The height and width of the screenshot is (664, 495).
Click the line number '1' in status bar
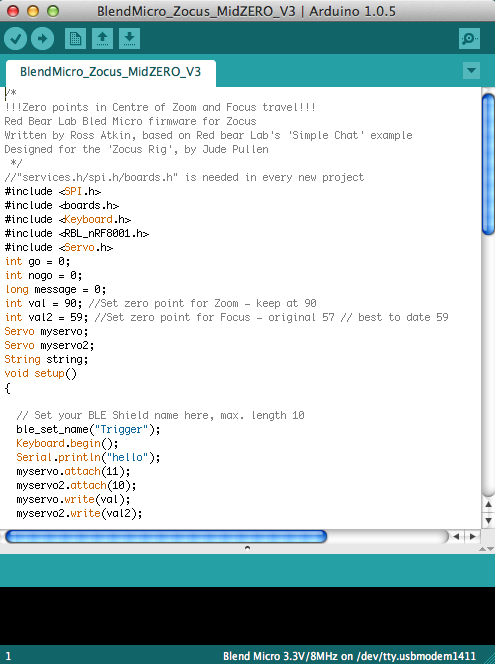(x=8, y=656)
